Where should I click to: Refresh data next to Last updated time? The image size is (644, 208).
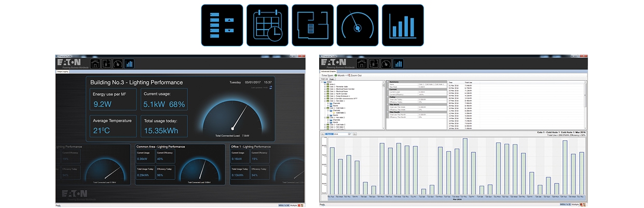[270, 88]
